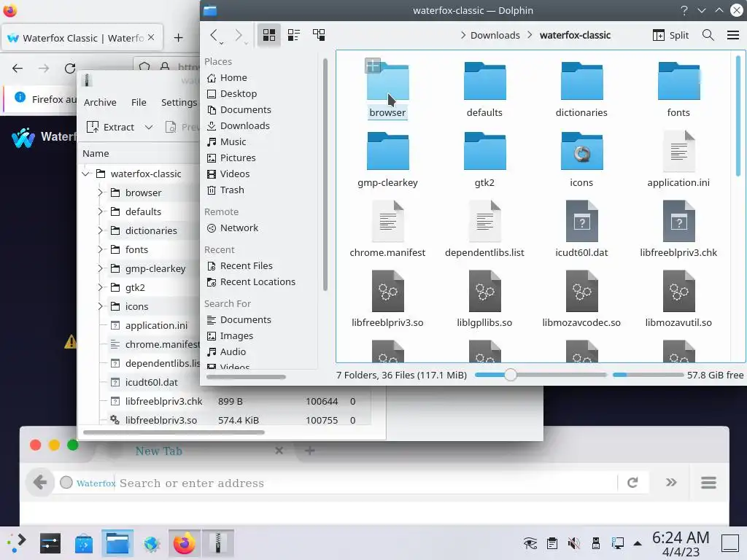Expand dictionaries folder in Ark tree
Image resolution: width=747 pixels, height=560 pixels.
coord(100,231)
